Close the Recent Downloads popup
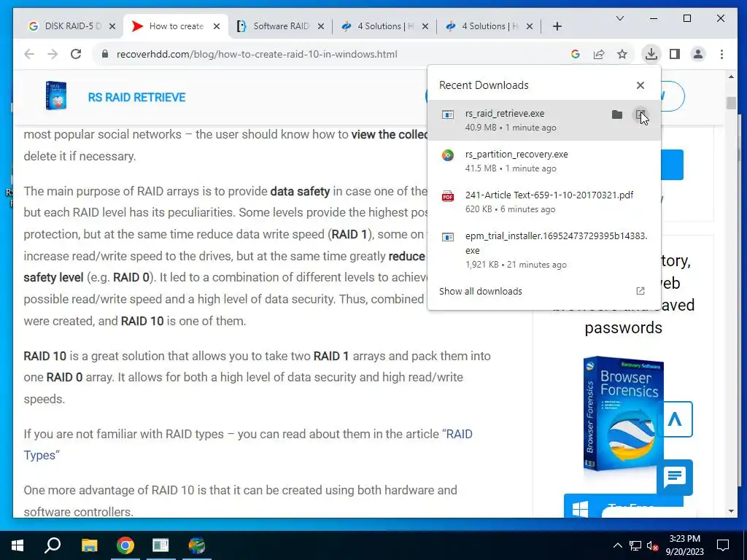The width and height of the screenshot is (747, 560). coord(640,85)
